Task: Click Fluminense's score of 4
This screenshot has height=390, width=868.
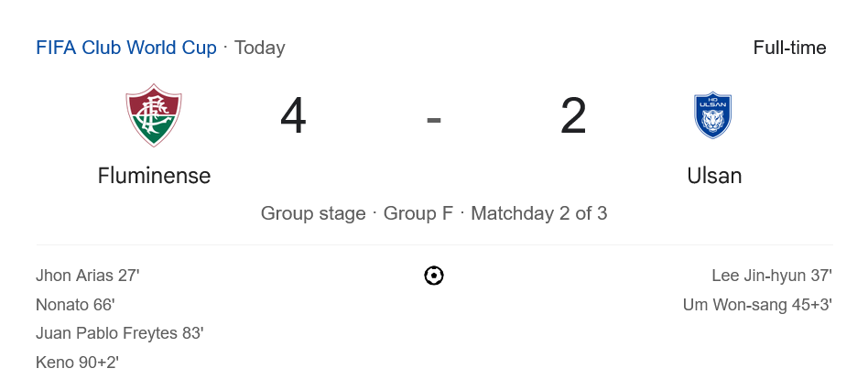Action: pos(293,117)
